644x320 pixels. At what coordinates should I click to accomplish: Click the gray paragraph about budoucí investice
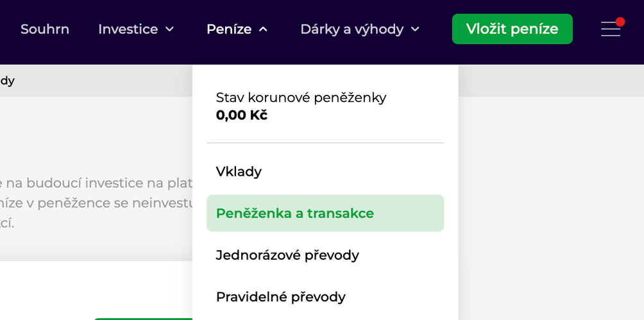click(x=96, y=203)
